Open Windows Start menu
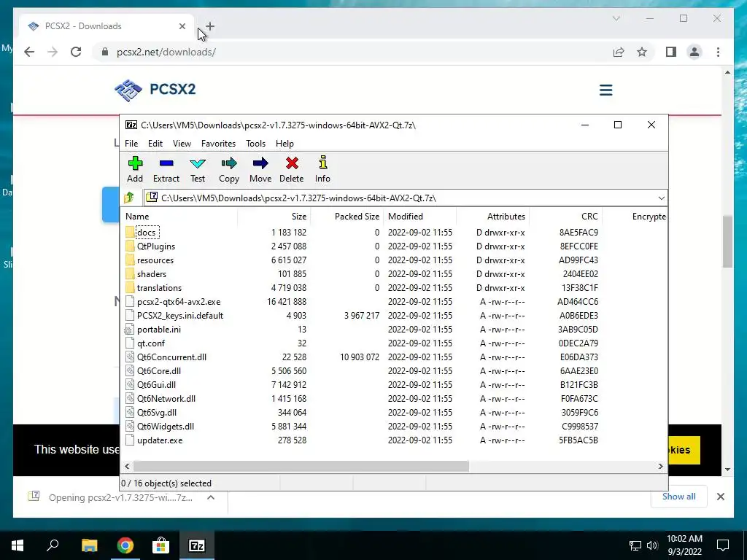Screen dimensions: 747x560 point(18,545)
